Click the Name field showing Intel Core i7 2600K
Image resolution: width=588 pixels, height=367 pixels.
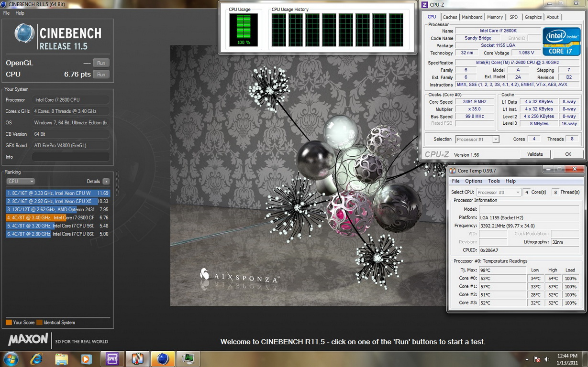pyautogui.click(x=498, y=31)
